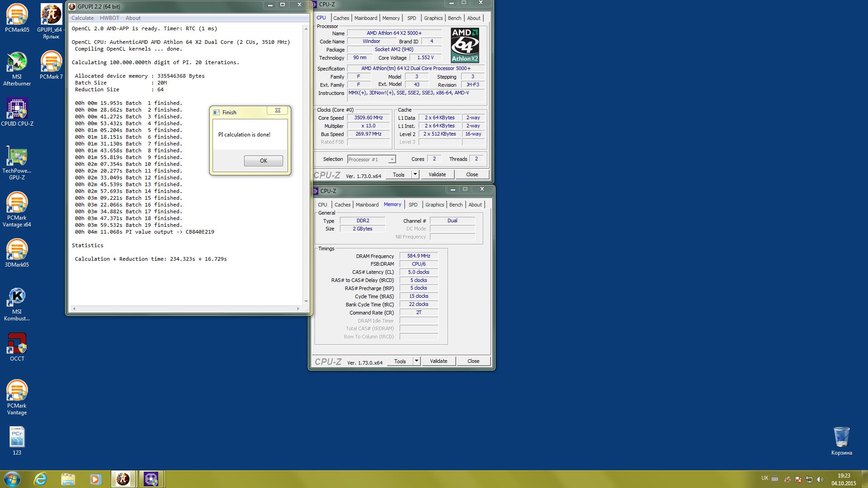Open Mainboard tab in upper CPU-Z window
Viewport: 868px width, 488px height.
(365, 18)
